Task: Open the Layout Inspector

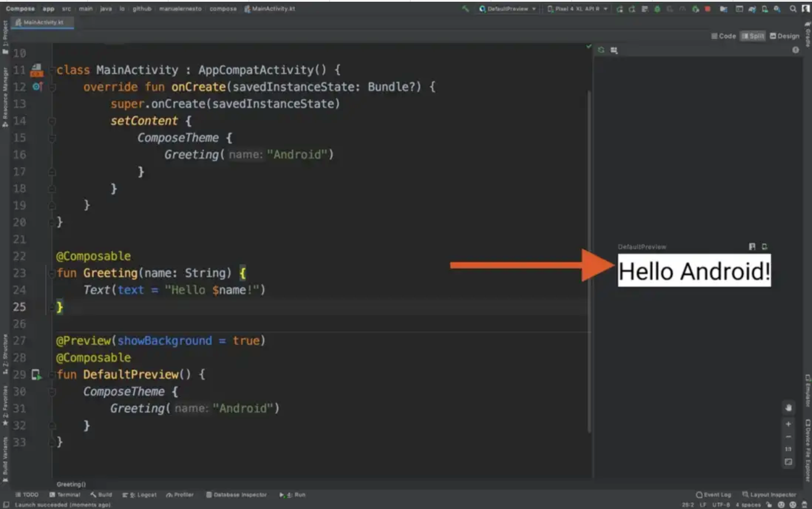Action: pyautogui.click(x=769, y=495)
